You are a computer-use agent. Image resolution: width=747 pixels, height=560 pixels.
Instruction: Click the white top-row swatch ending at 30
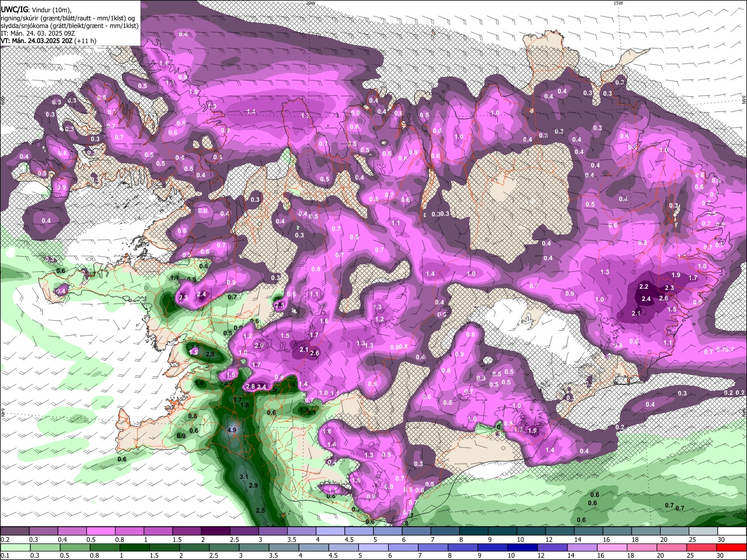tap(732, 531)
